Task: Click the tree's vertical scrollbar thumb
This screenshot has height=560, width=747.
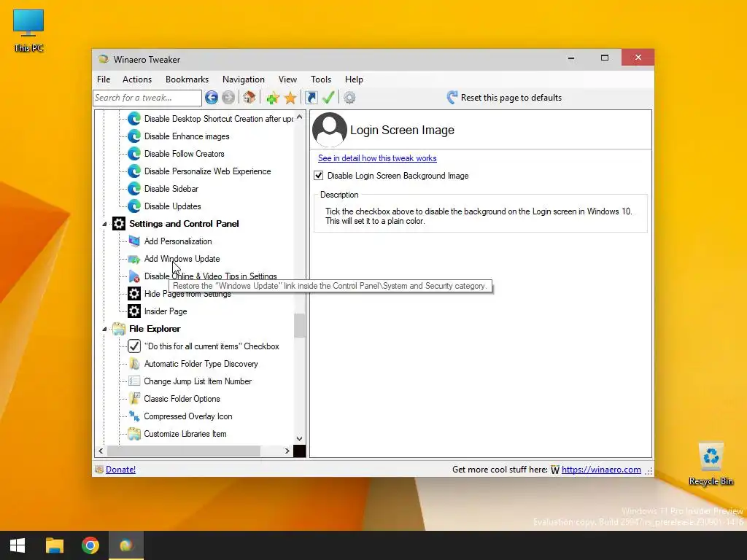Action: tap(299, 326)
